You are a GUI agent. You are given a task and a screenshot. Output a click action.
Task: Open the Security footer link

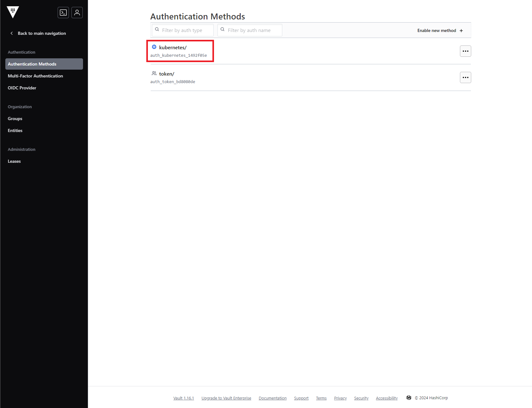point(361,398)
